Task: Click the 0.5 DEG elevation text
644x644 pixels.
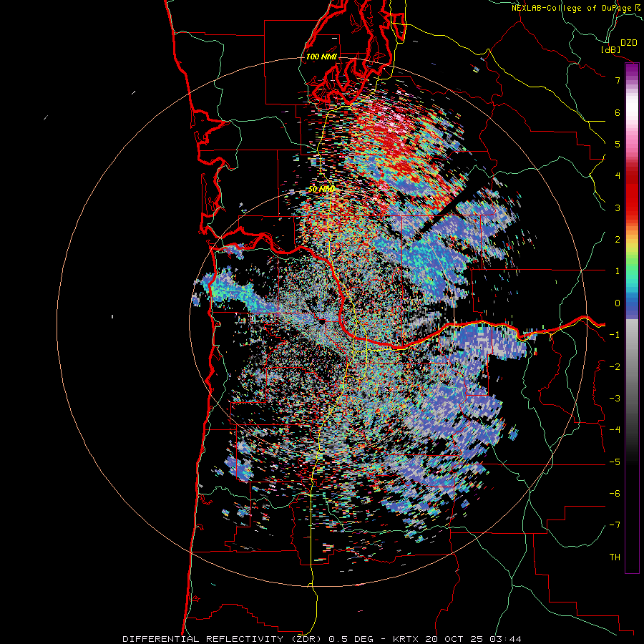Action: point(351,639)
